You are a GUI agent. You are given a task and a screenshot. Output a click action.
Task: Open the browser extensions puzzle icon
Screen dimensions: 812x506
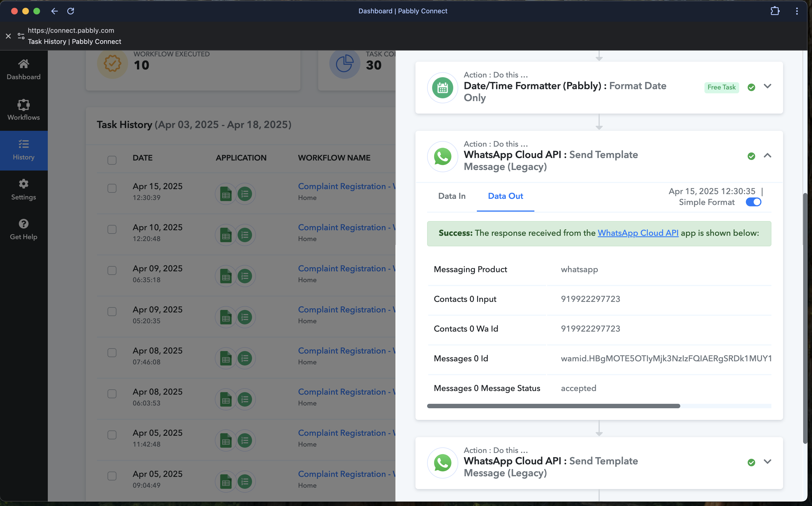pyautogui.click(x=774, y=11)
